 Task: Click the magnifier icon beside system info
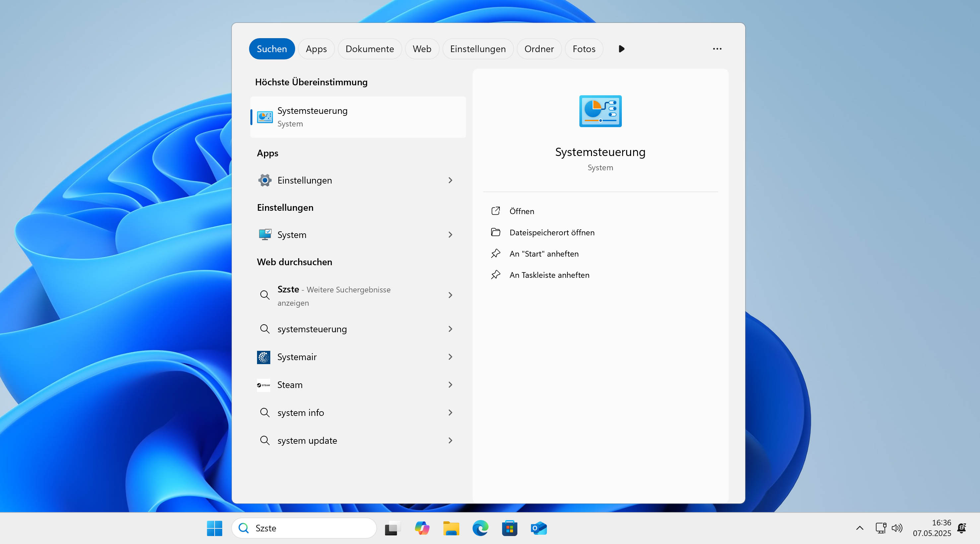pos(265,413)
